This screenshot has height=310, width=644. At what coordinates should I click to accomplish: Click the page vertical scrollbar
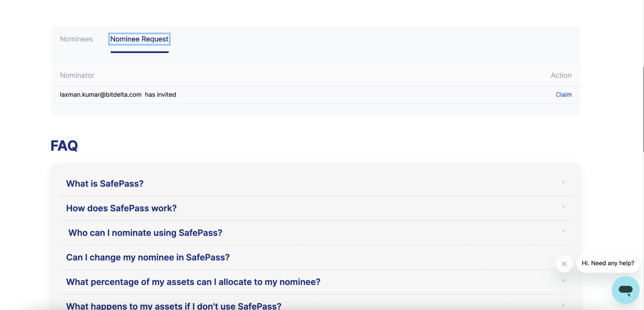pyautogui.click(x=643, y=109)
